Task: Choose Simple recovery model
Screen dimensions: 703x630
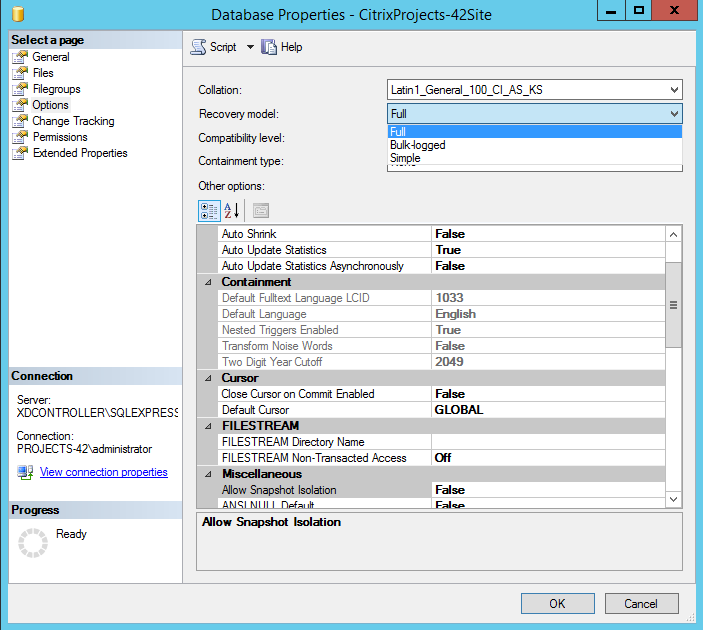Action: click(534, 158)
